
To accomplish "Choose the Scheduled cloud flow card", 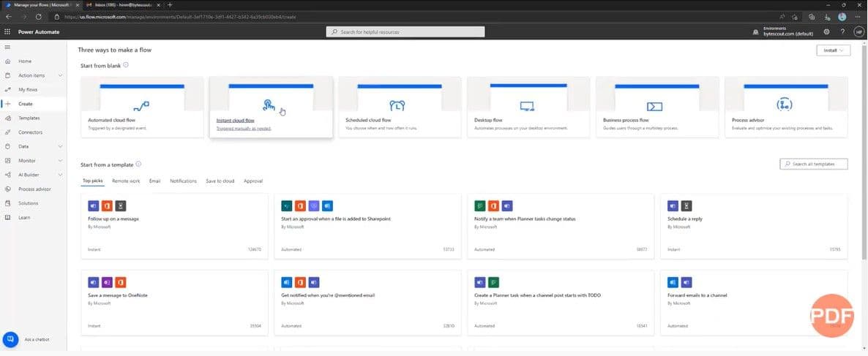I will point(400,107).
